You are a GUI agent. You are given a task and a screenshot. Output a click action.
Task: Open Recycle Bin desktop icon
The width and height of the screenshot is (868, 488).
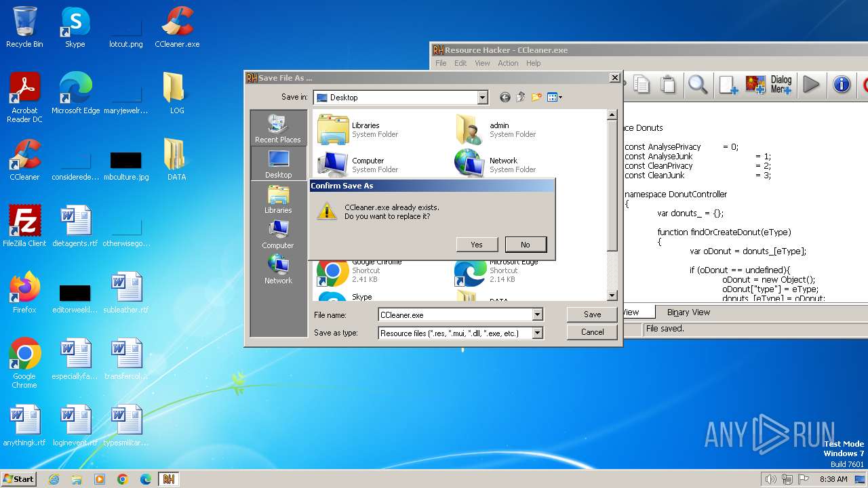click(x=24, y=28)
